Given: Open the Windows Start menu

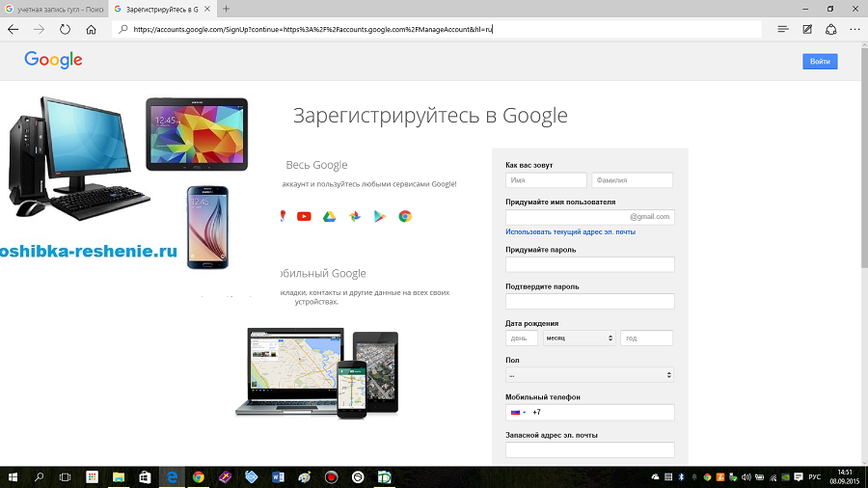Looking at the screenshot, I should pos(13,477).
